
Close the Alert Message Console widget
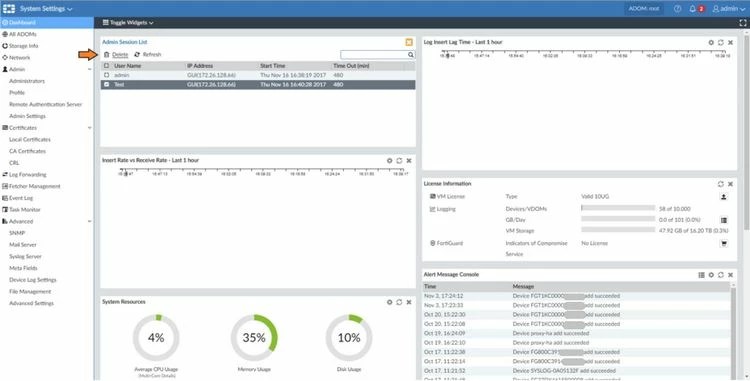pos(730,275)
